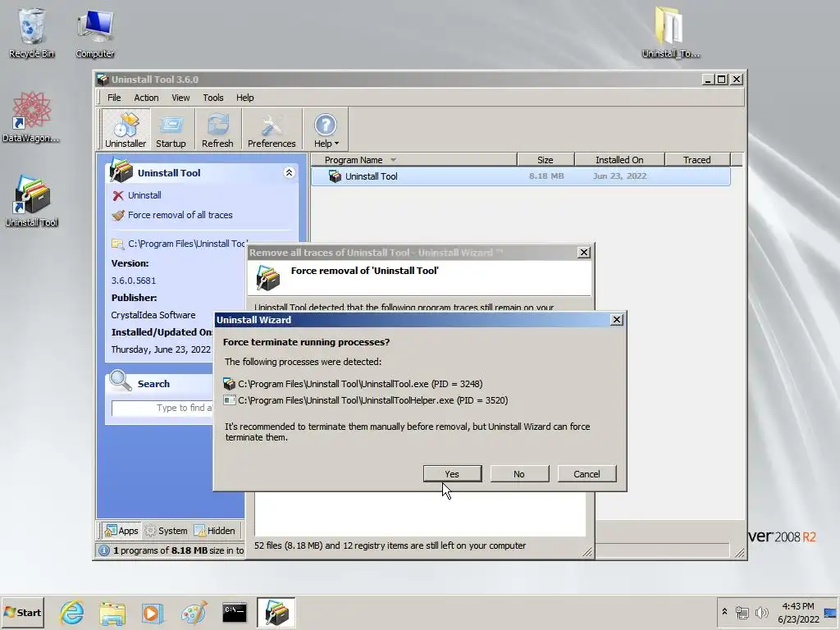Click the red X Uninstall icon

[118, 195]
